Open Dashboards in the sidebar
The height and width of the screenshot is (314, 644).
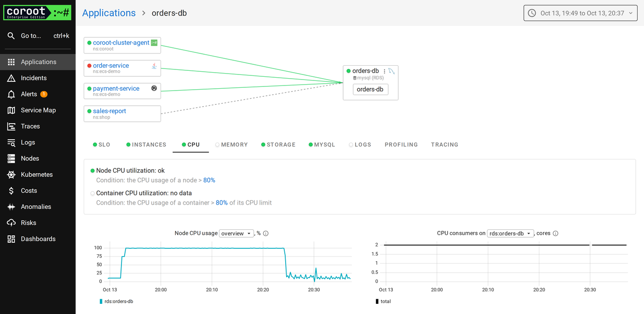tap(38, 239)
